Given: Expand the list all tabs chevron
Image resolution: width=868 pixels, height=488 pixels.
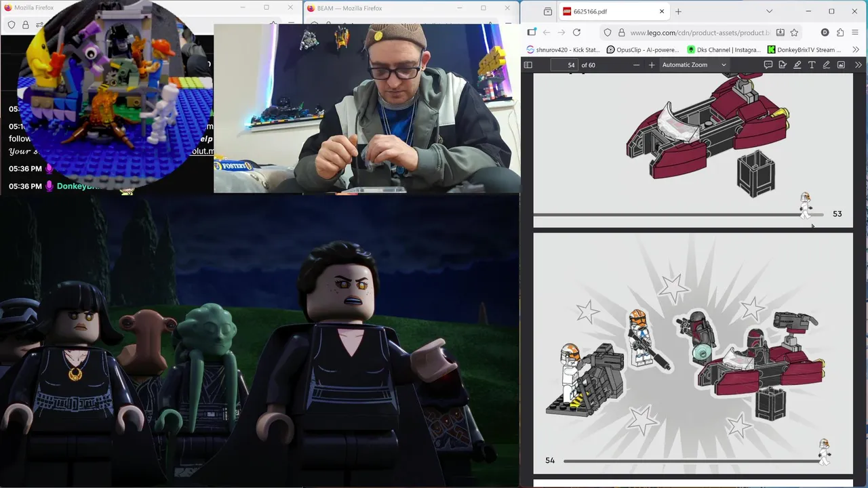Looking at the screenshot, I should coord(769,12).
